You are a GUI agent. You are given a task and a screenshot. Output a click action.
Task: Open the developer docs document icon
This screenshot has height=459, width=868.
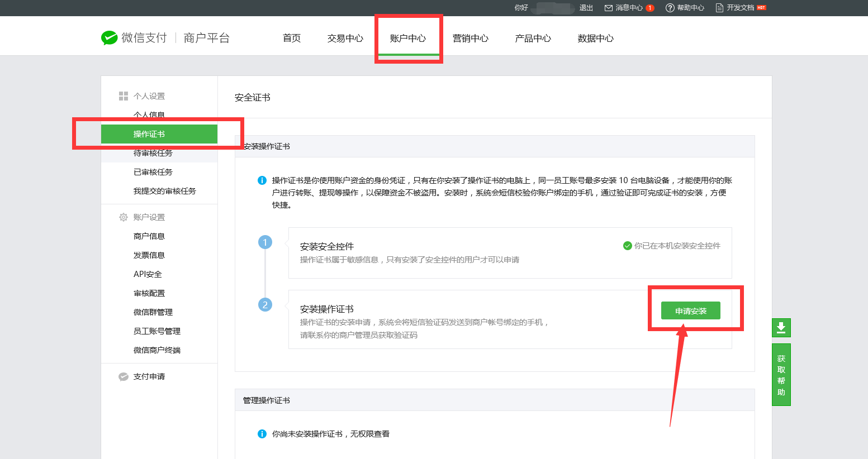tap(719, 8)
